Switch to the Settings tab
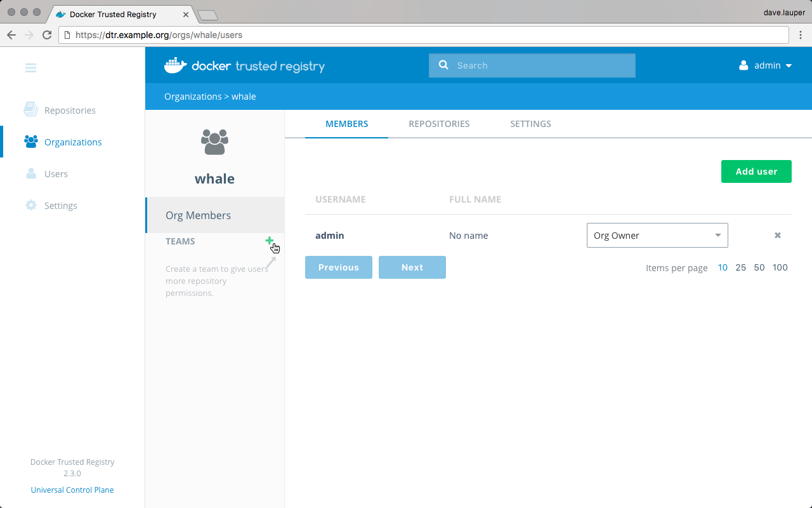This screenshot has height=508, width=812. (x=530, y=124)
